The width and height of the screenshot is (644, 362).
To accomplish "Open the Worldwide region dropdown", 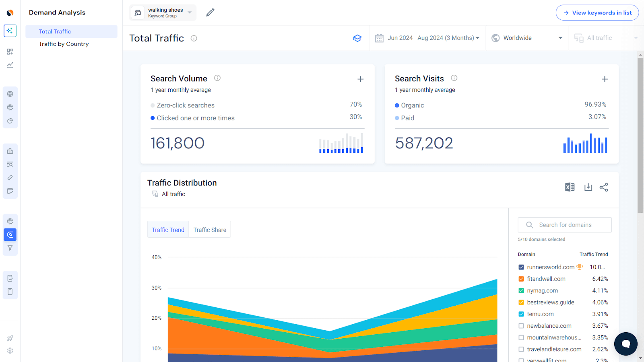I will coord(527,37).
